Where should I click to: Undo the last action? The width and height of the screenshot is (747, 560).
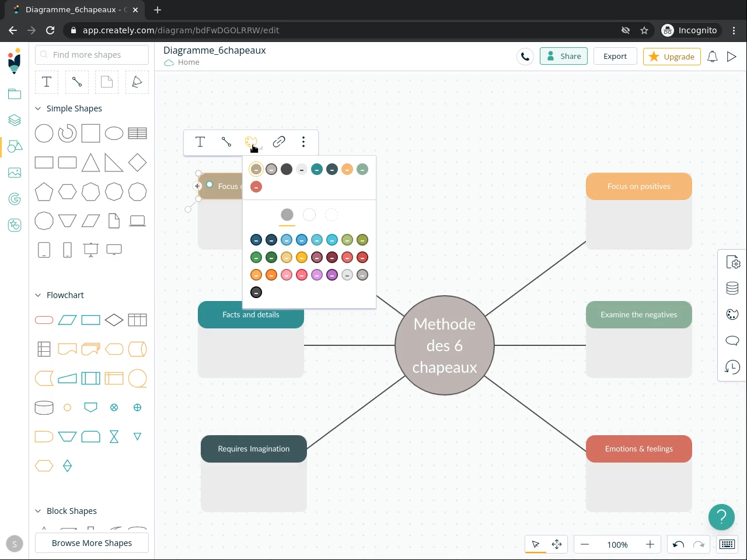(678, 544)
